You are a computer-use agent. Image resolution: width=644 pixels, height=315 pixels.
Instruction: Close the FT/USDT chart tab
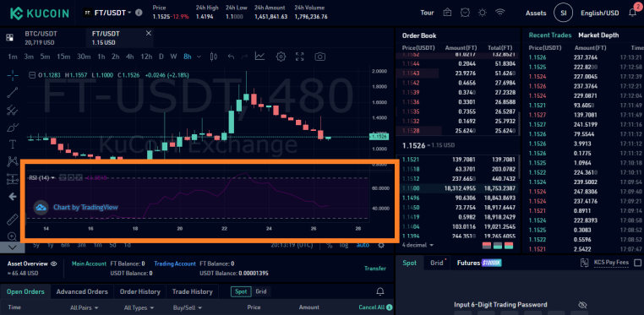point(148,33)
